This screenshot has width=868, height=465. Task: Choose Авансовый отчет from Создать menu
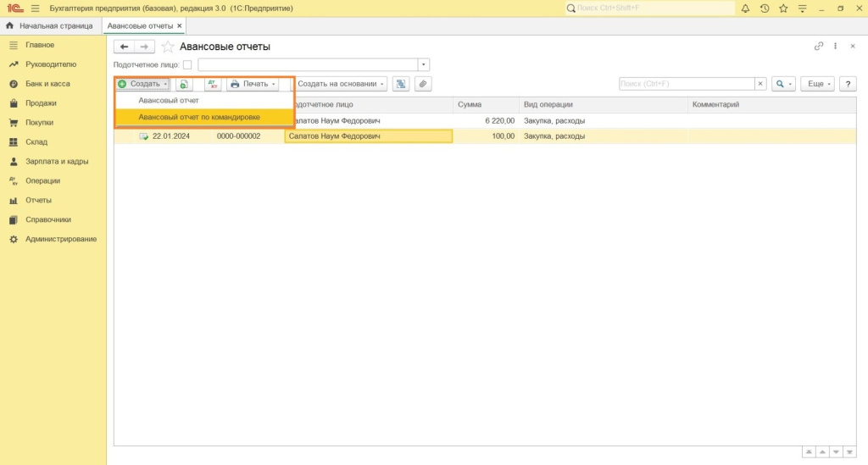pyautogui.click(x=169, y=100)
